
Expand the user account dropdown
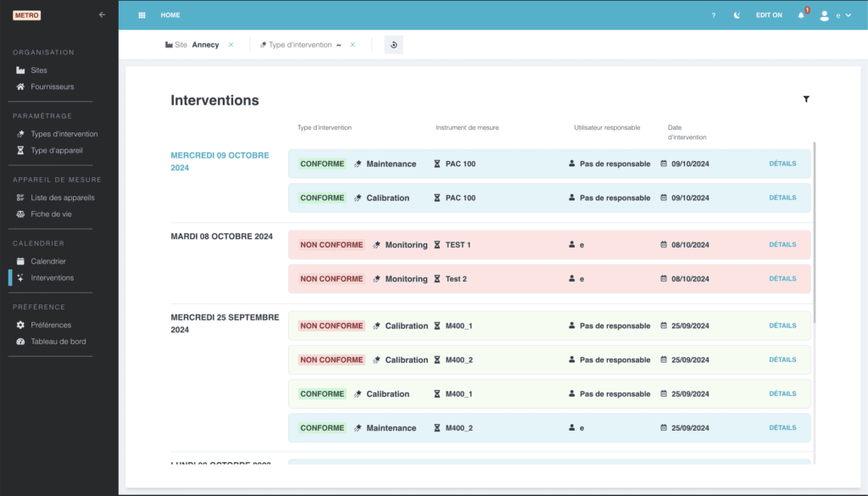pos(835,15)
